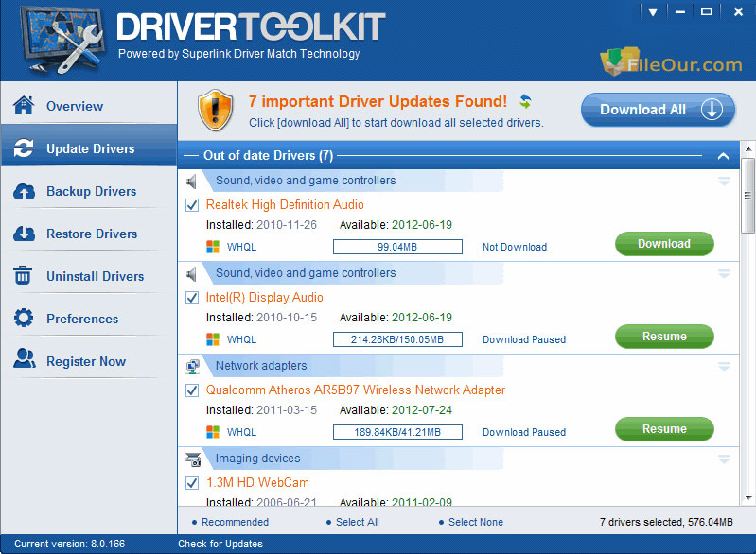The image size is (756, 554).
Task: Open Restore Drivers page
Action: (x=89, y=234)
